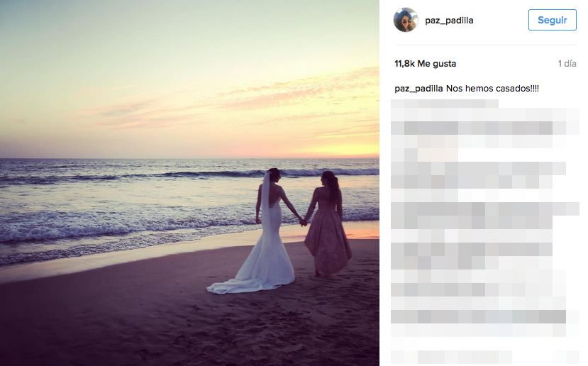Open the paz_padilla username beside the avatar
Viewport: 588px width, 366px height.
[x=449, y=21]
